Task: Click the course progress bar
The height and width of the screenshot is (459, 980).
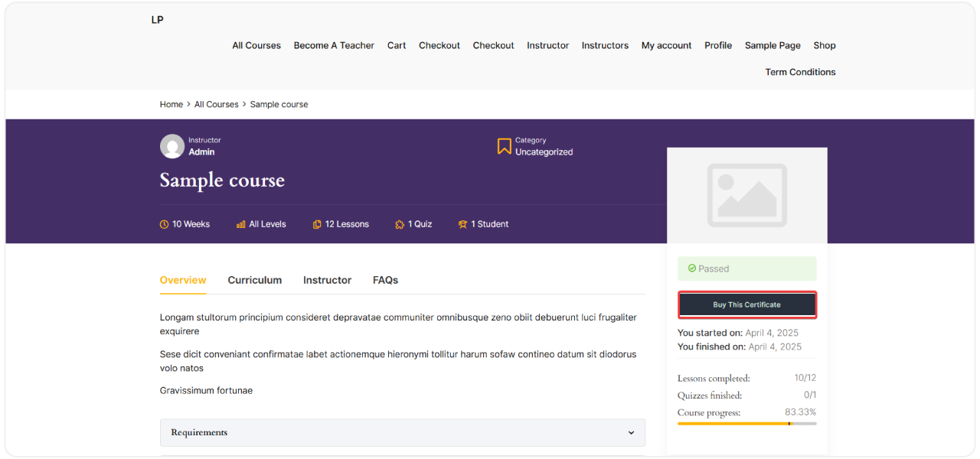Action: [x=746, y=423]
